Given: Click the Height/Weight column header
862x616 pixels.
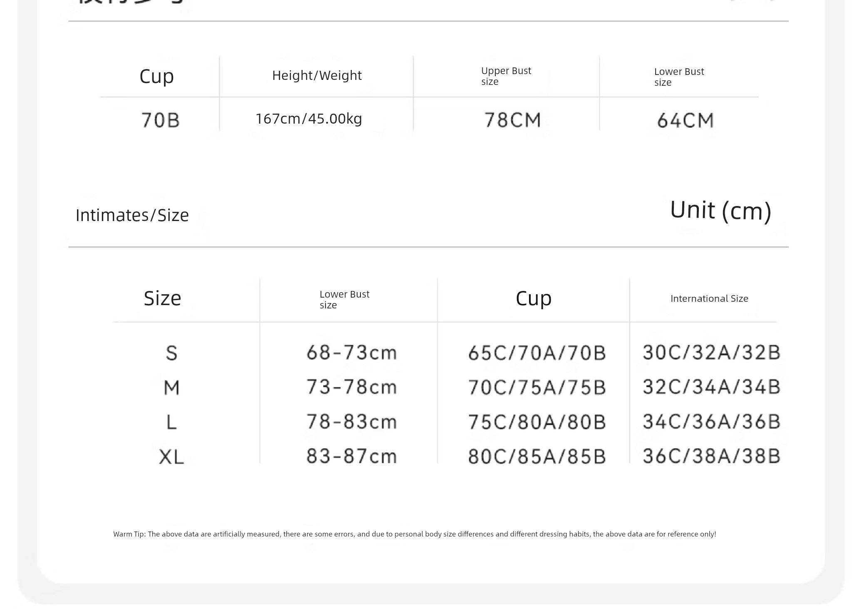Looking at the screenshot, I should (317, 75).
